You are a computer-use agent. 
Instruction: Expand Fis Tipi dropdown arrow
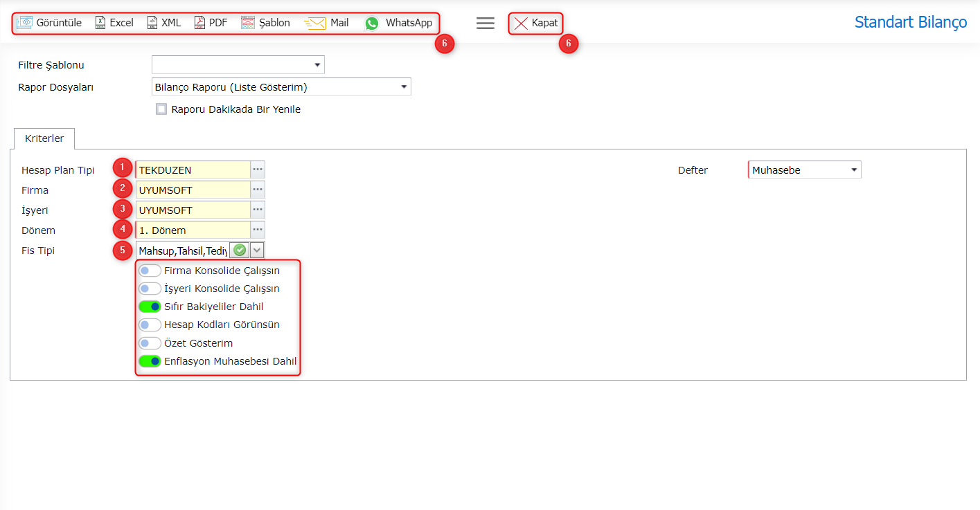(257, 250)
